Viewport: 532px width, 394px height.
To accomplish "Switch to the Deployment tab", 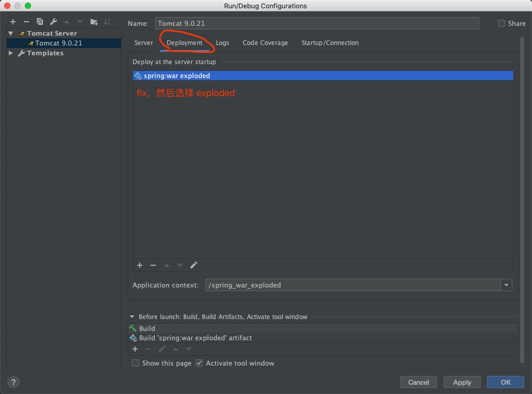I will (x=184, y=43).
